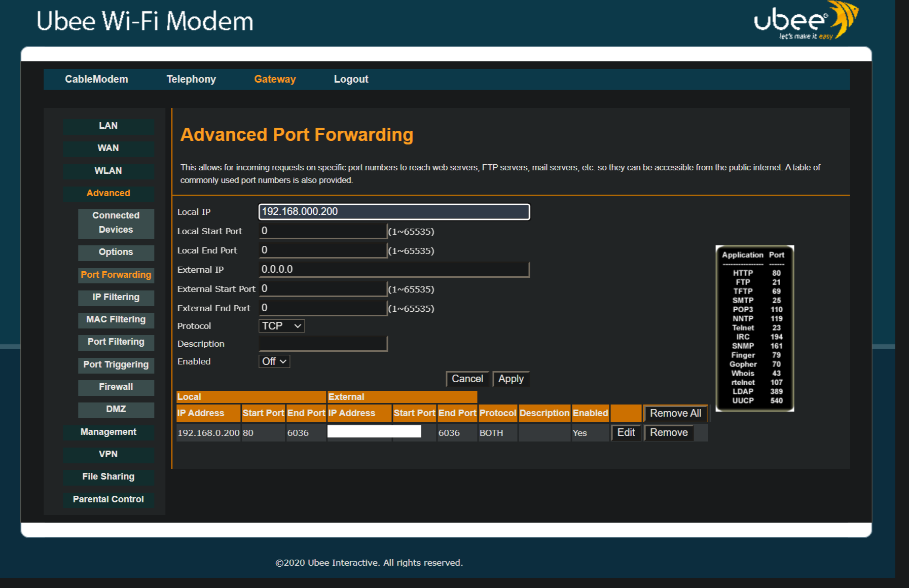Screen dimensions: 909x588
Task: Click the External IP field
Action: 394,270
